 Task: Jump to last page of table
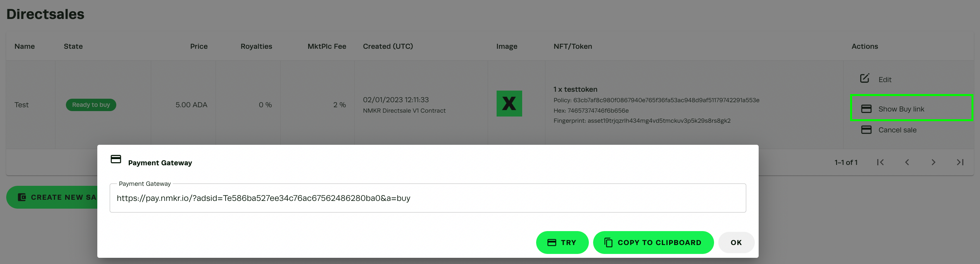pyautogui.click(x=960, y=162)
